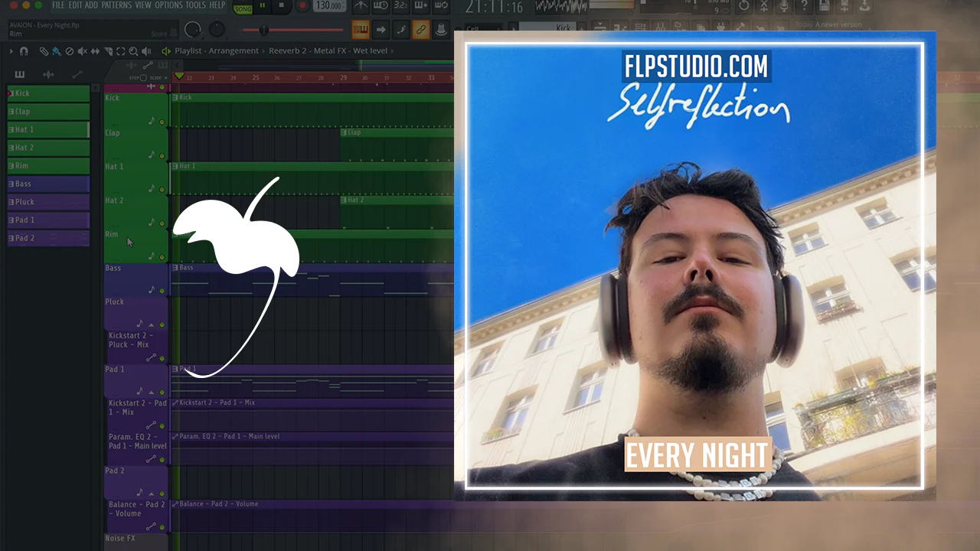Viewport: 980px width, 551px height.
Task: Select the marquee Select tool in playlist toolbar
Action: pyautogui.click(x=121, y=51)
